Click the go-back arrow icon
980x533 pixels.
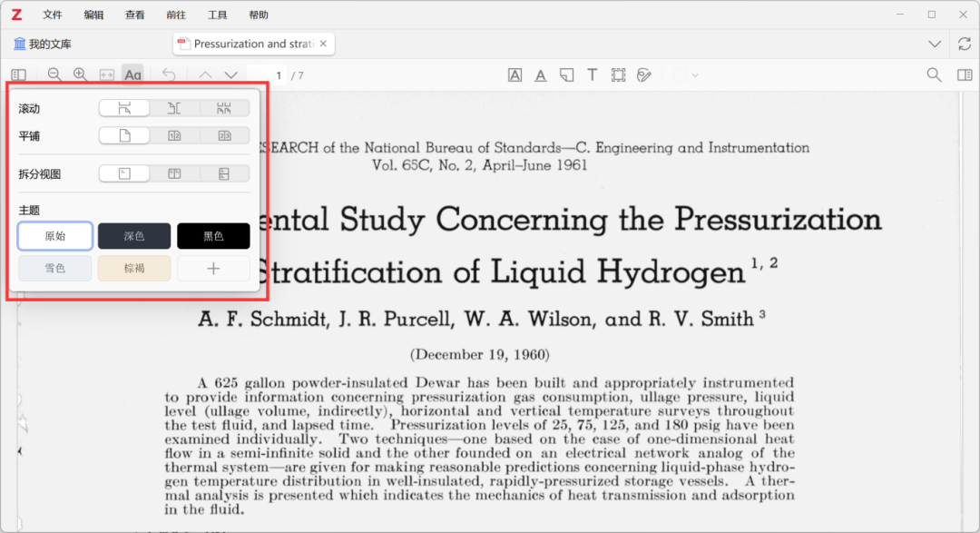click(x=169, y=75)
